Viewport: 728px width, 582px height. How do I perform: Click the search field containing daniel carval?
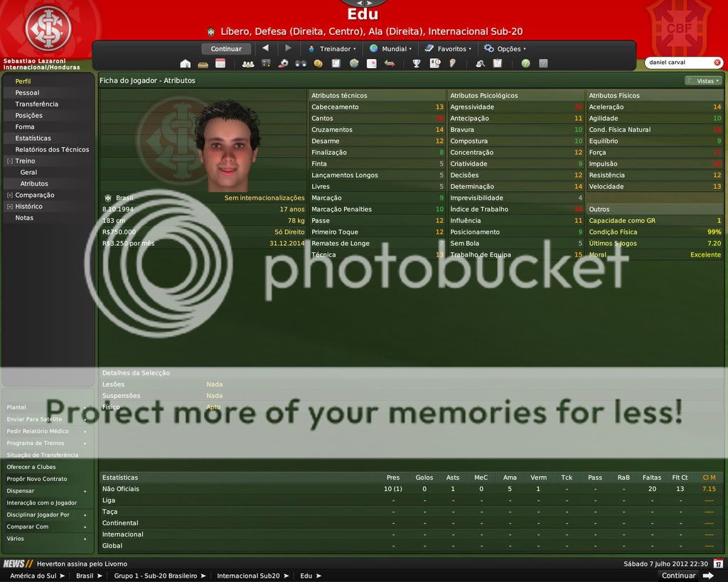[x=678, y=63]
